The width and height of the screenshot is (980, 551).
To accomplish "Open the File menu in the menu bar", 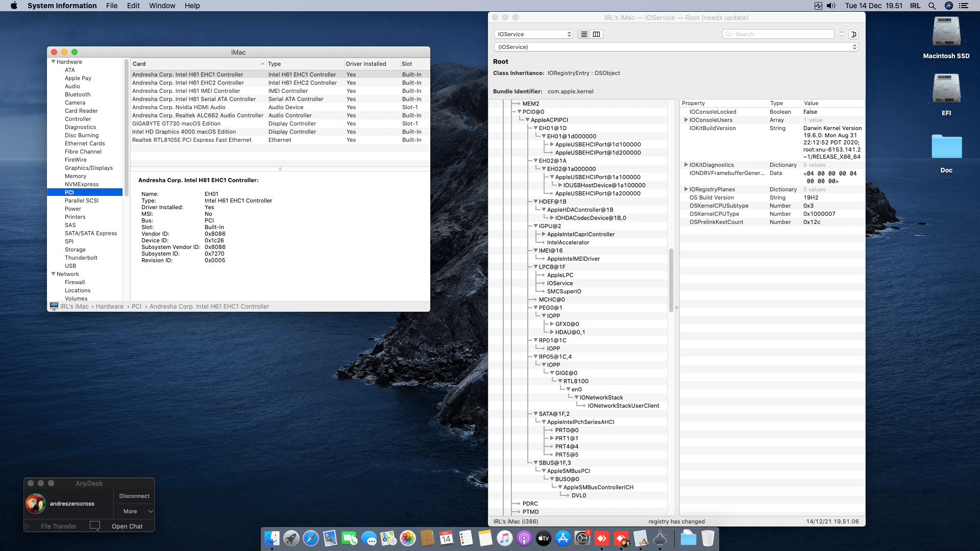I will [111, 6].
